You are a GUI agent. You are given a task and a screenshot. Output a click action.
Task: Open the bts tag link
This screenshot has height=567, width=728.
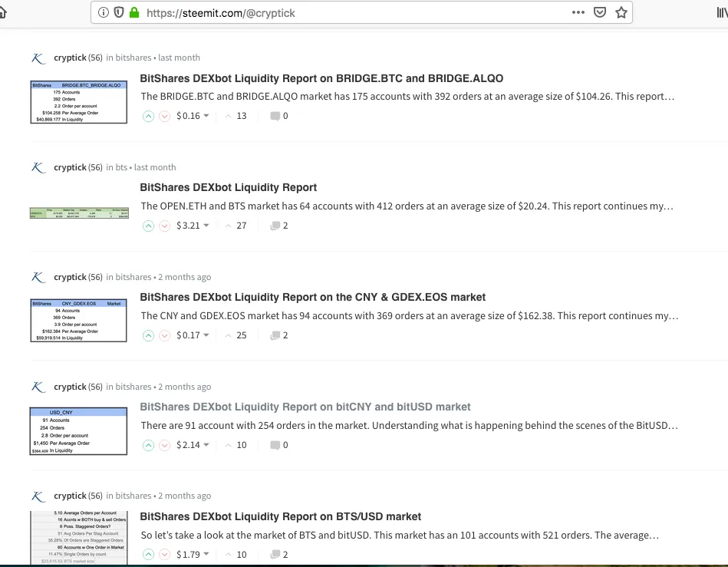pos(121,167)
